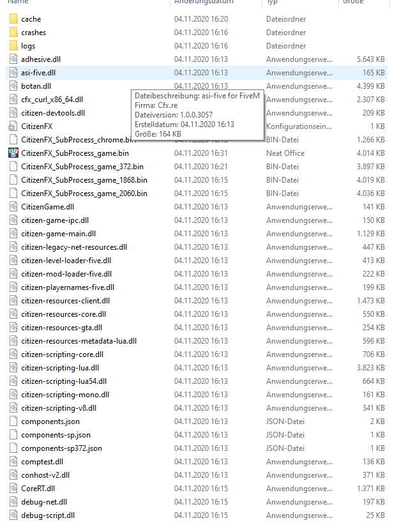Select the file name citizen-scripting-lua.dll

pos(60,368)
